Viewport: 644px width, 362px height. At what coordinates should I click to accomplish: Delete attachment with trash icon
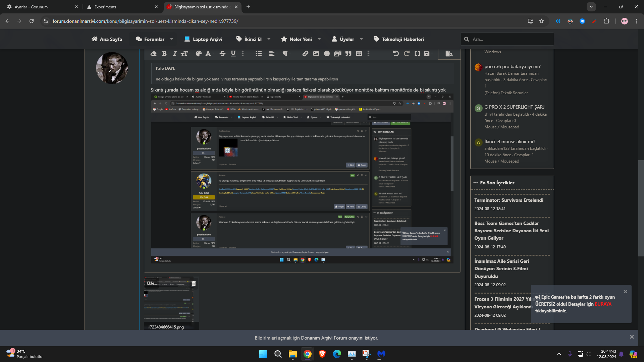pos(194,284)
